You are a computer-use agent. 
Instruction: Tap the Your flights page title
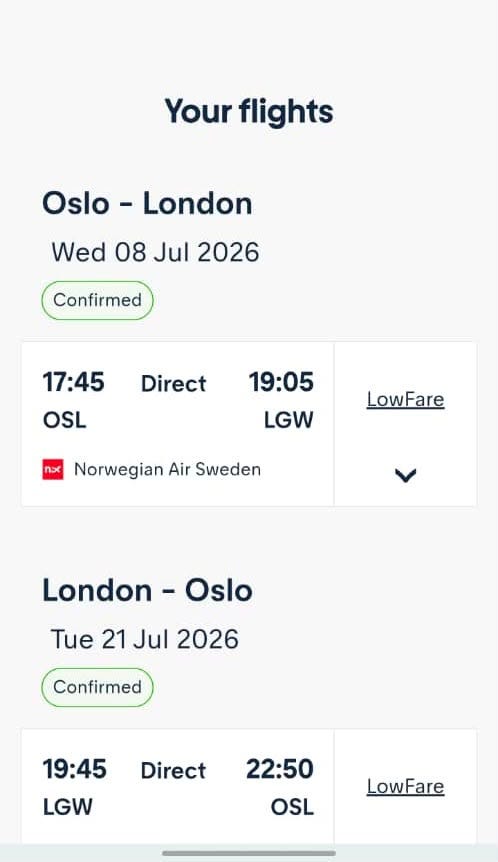point(249,112)
